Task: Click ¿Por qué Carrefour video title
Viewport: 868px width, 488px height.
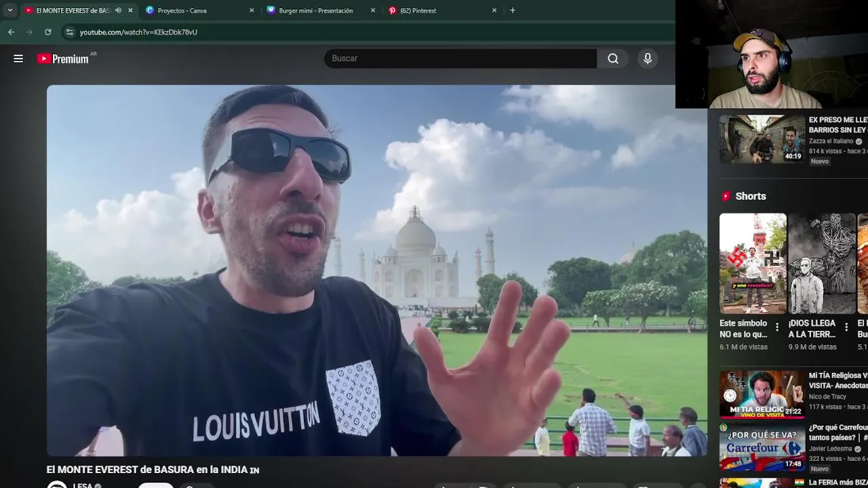Action: coord(838,432)
